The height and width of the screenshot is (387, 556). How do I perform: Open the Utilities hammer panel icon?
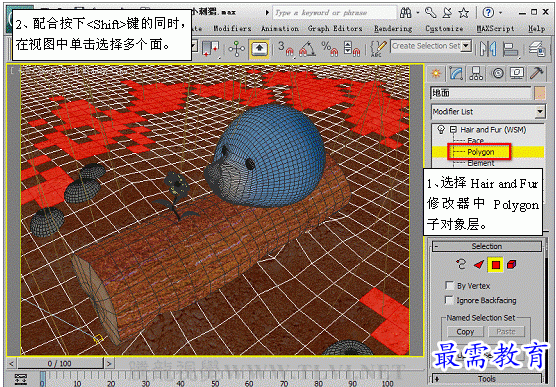pos(537,73)
